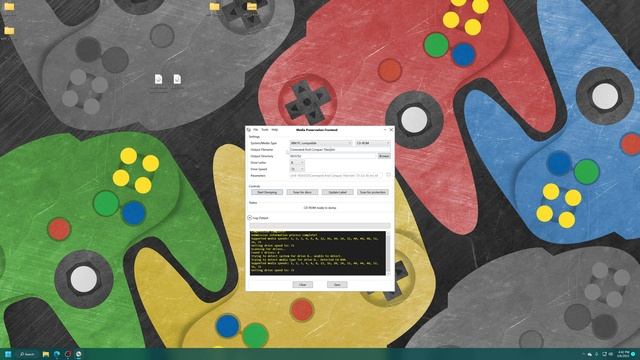Open the File menu

coord(256,130)
